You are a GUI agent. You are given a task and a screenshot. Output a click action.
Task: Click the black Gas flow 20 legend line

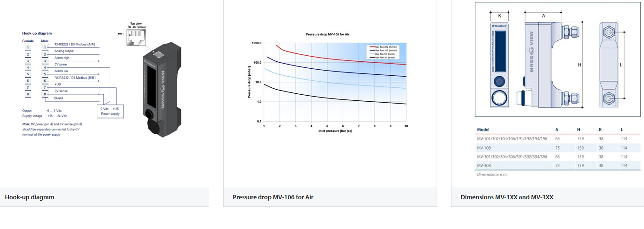click(x=372, y=58)
